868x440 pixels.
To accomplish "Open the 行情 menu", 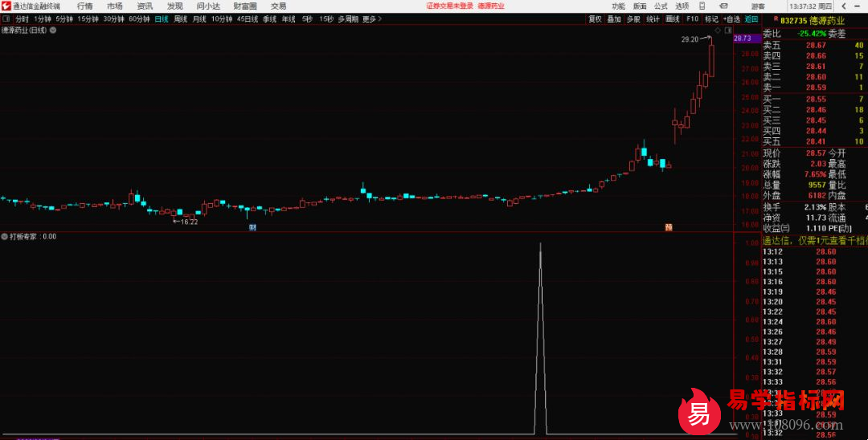I will [84, 6].
